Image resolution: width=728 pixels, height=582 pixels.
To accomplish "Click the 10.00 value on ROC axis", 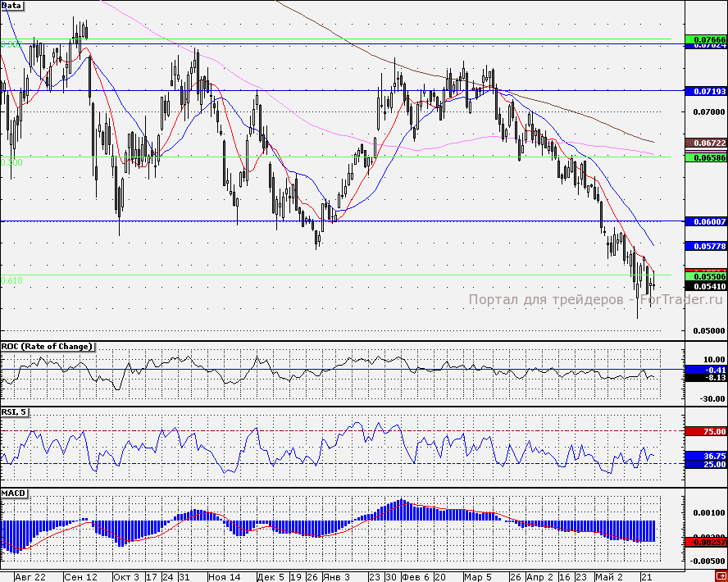I will coord(715,359).
